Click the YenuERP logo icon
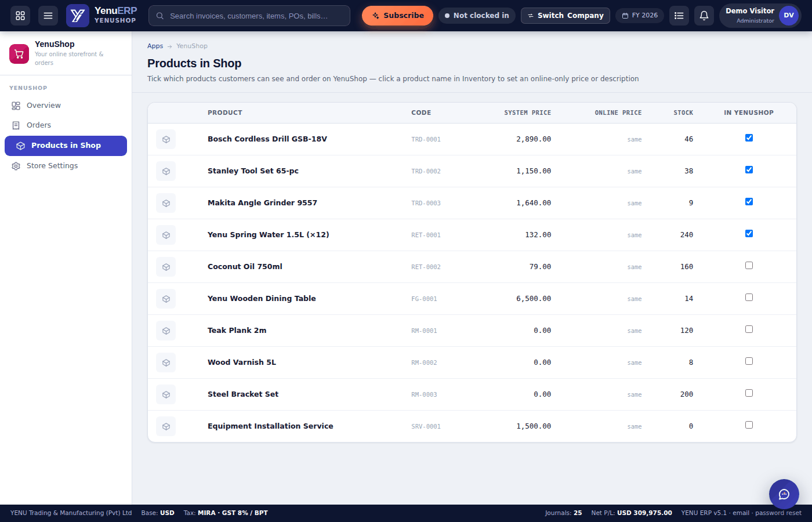The height and width of the screenshot is (522, 812). point(78,16)
